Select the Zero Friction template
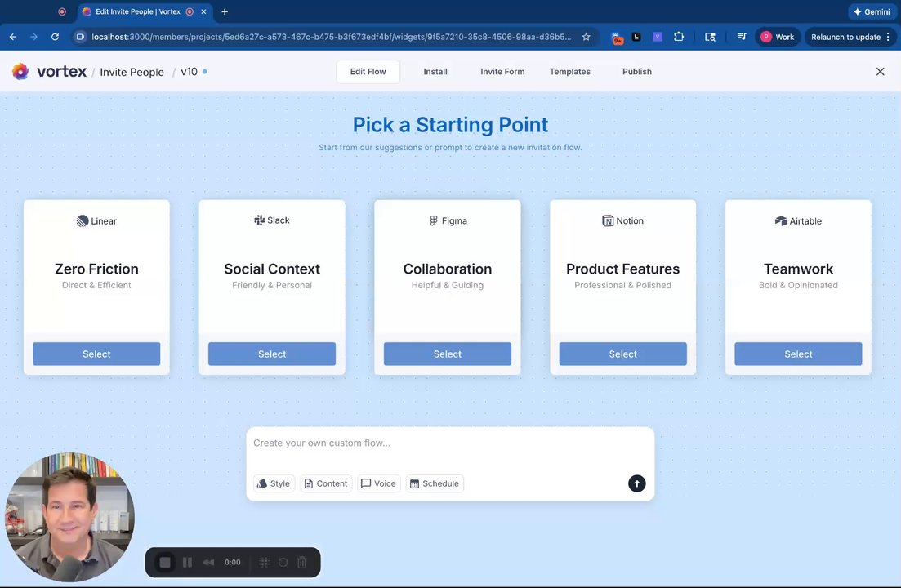Viewport: 901px width, 588px height. (96, 354)
